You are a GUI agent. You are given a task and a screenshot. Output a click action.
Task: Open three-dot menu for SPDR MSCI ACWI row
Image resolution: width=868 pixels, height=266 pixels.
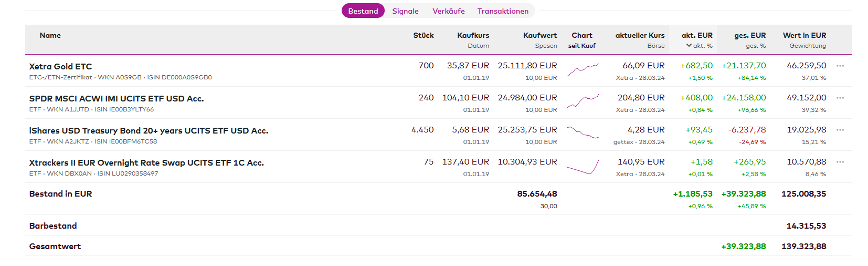tap(840, 98)
